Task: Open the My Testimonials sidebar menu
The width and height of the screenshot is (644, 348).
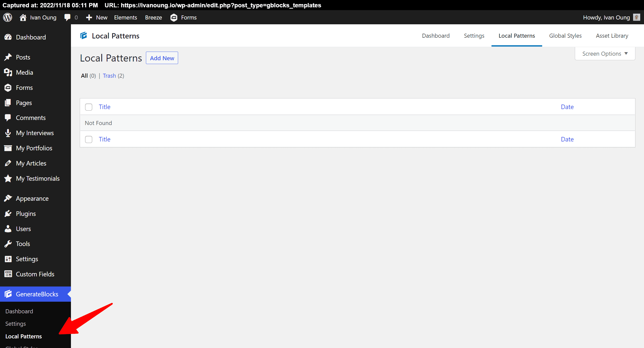Action: [35, 178]
